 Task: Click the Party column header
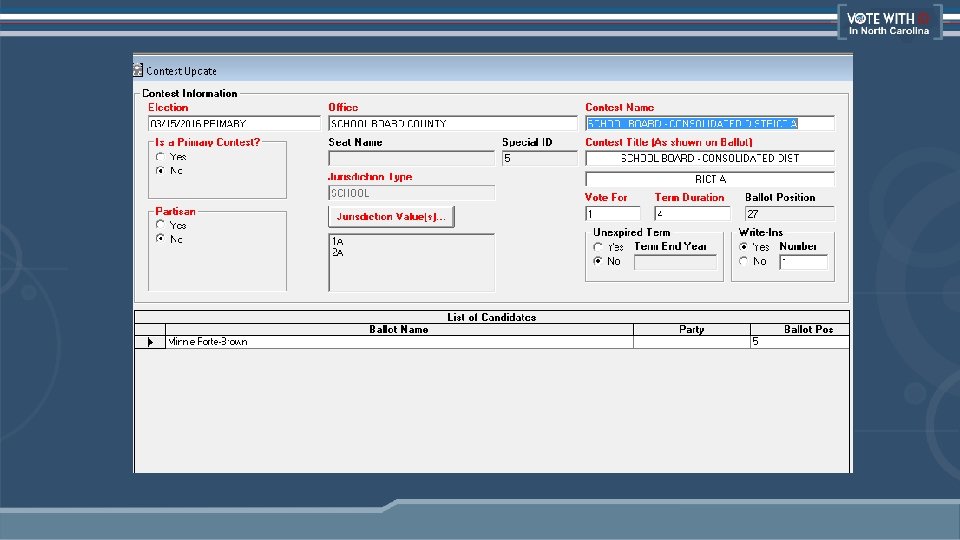pos(692,329)
